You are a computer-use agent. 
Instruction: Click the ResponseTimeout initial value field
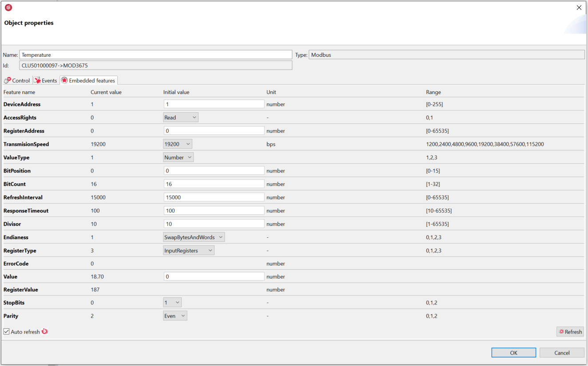point(214,211)
